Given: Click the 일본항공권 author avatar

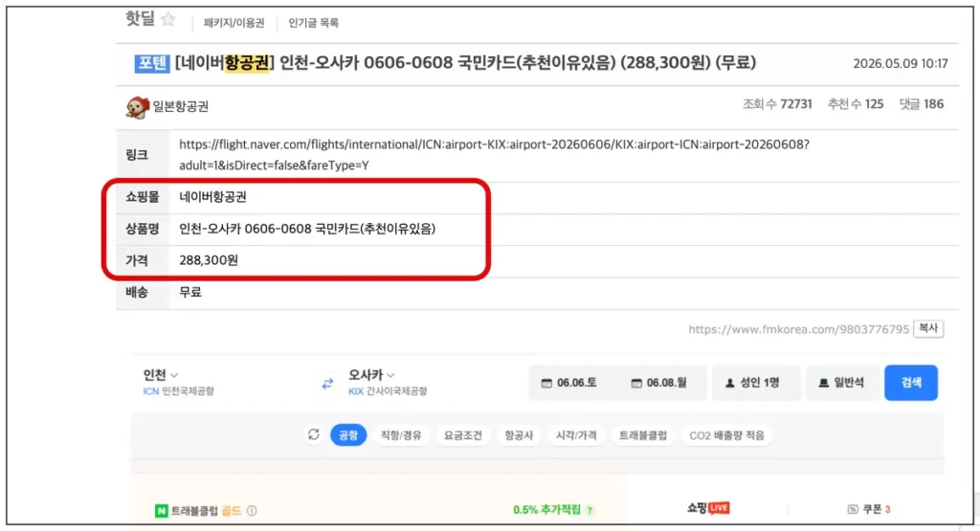Looking at the screenshot, I should click(137, 107).
